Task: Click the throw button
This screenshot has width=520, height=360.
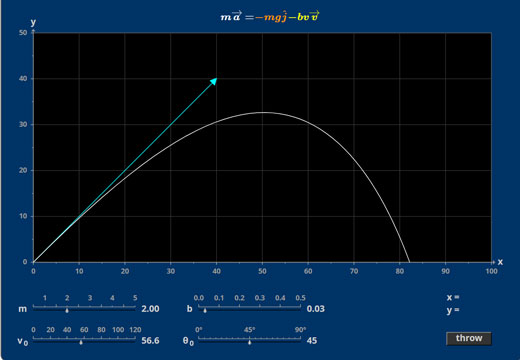Action: pyautogui.click(x=469, y=338)
